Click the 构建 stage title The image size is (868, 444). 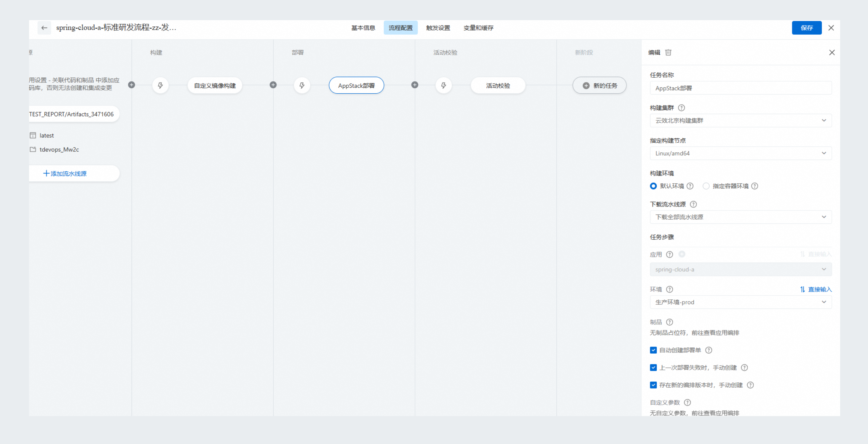[x=156, y=52]
